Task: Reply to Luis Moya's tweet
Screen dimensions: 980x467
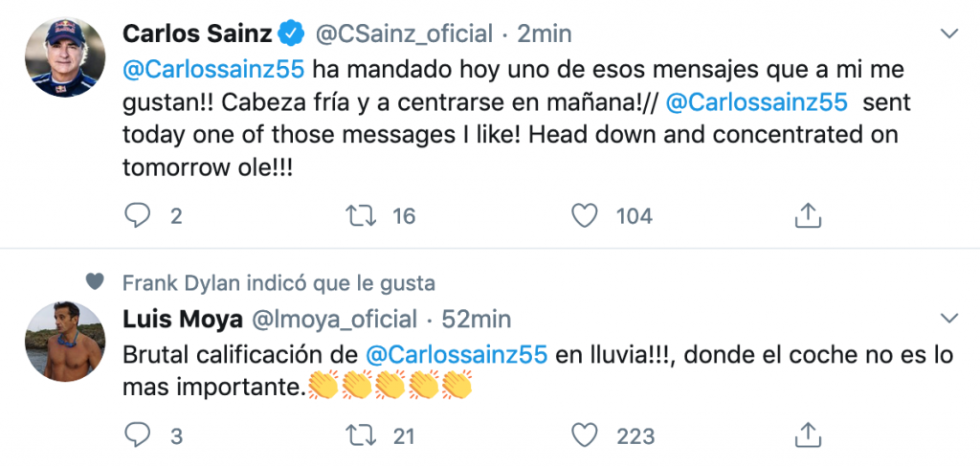Action: pos(139,435)
